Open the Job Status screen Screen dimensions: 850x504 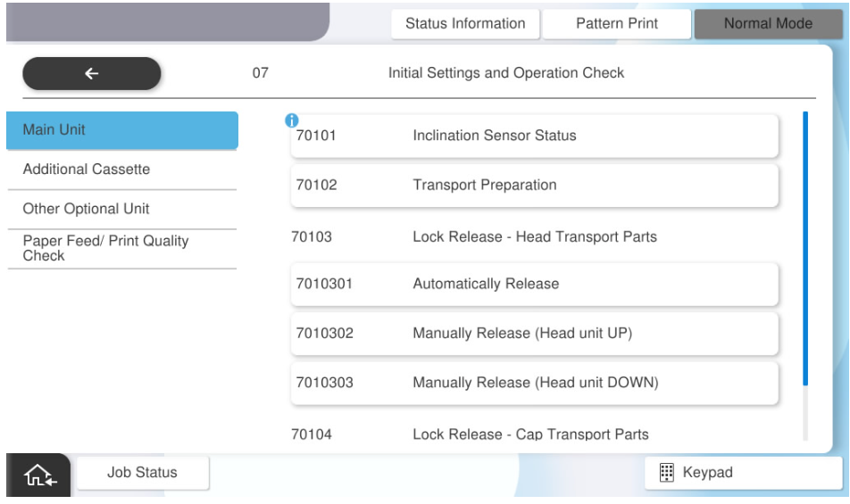(x=143, y=473)
